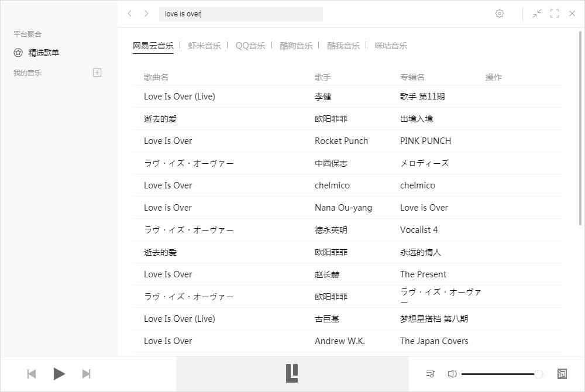Click the playlist queue icon near volume

[429, 373]
